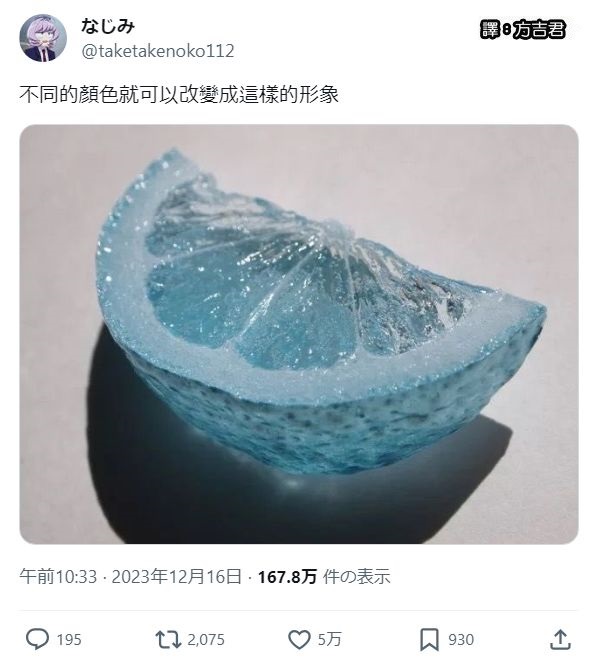The height and width of the screenshot is (668, 598).
Task: Open the blue lemon slice image
Action: [299, 334]
